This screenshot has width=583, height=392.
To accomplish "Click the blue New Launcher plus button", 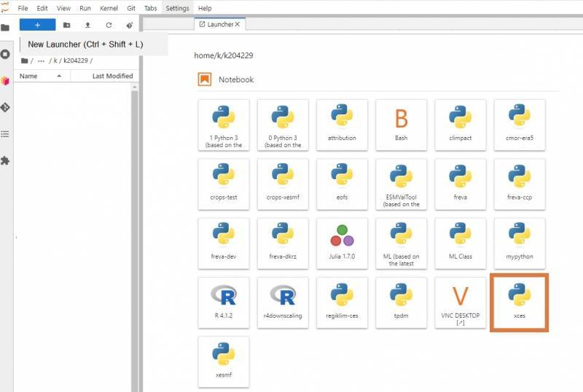I will click(x=38, y=25).
